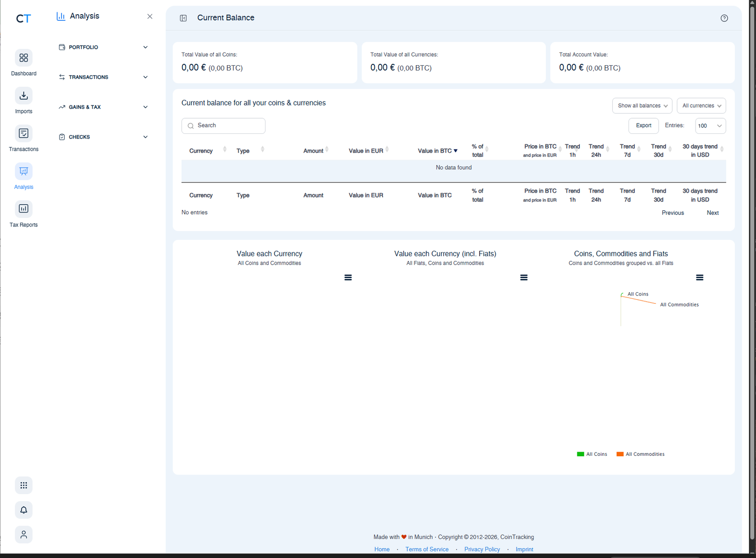Select the Imports sidebar icon
Image resolution: width=756 pixels, height=558 pixels.
point(24,100)
